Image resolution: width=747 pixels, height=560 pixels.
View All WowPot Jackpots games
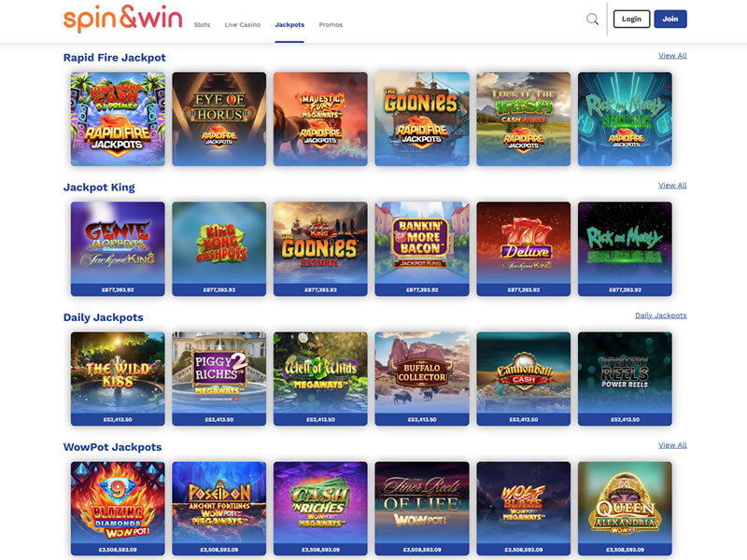pos(672,445)
